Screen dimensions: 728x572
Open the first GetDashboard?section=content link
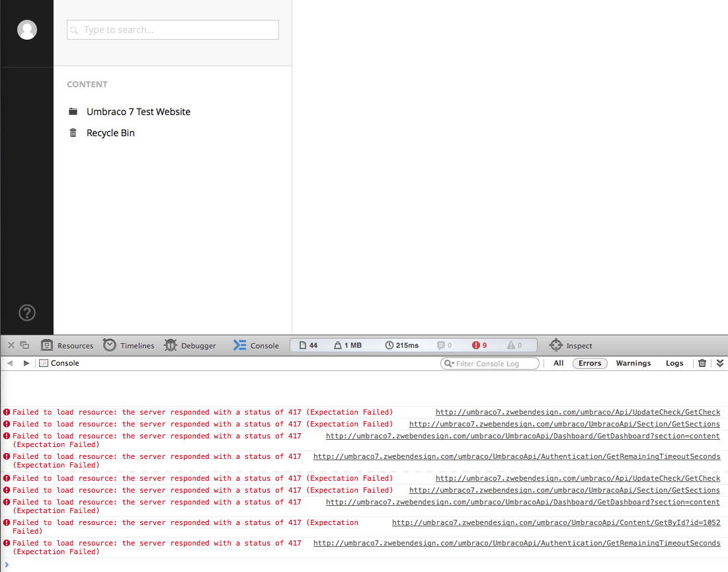(523, 436)
